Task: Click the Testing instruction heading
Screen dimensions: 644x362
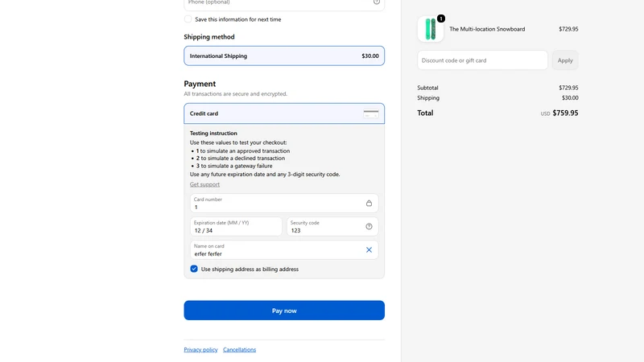Action: click(213, 133)
